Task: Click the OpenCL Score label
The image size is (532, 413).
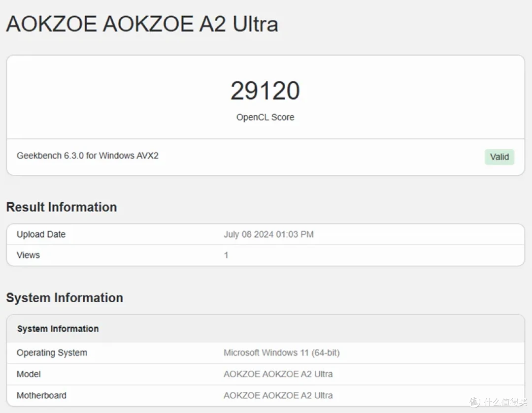Action: 265,117
